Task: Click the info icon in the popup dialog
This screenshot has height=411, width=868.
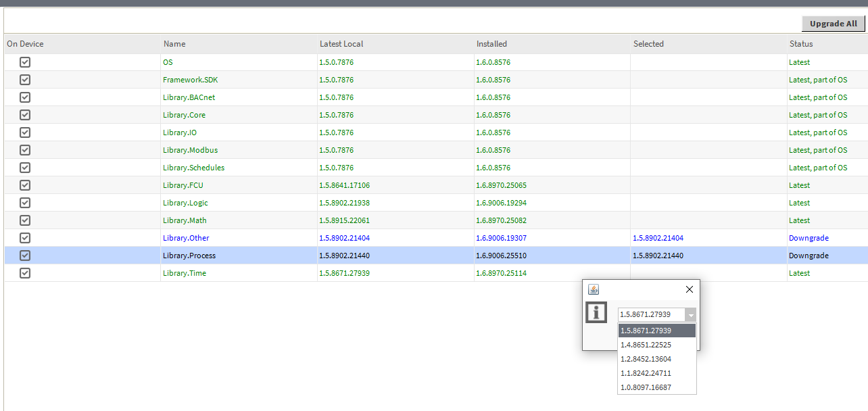Action: [x=596, y=312]
